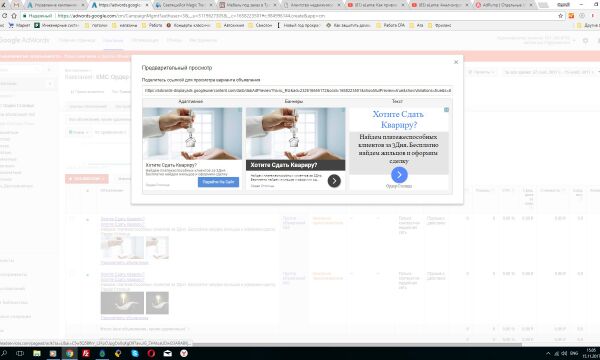Click the browser reload icon
Screen dimensions: 600x360
(x=5, y=16)
